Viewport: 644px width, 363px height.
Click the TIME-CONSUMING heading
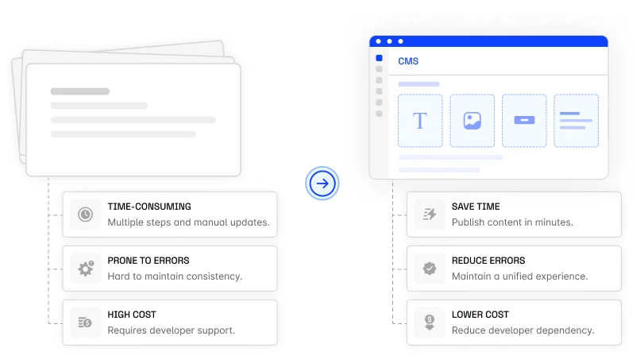149,207
